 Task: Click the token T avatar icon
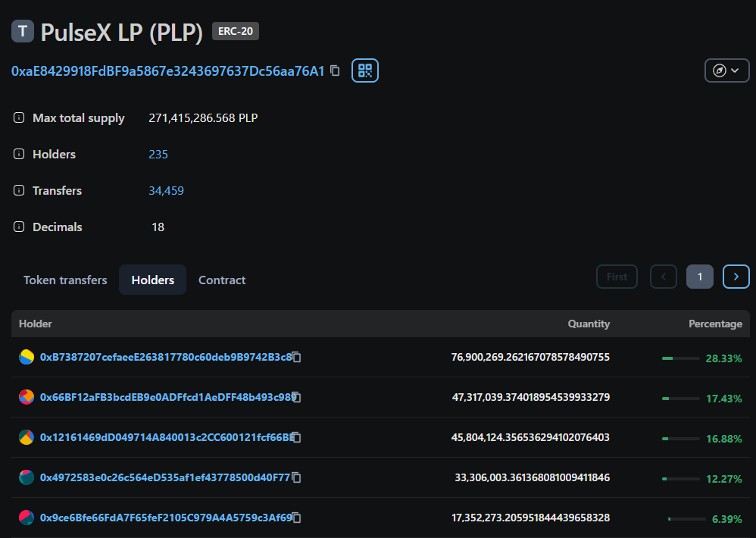23,31
